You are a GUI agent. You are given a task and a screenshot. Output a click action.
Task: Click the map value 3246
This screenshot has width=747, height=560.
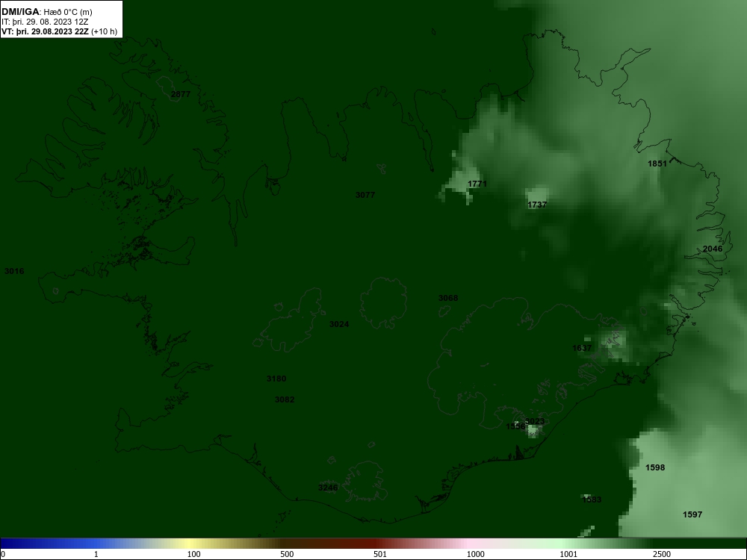[328, 488]
